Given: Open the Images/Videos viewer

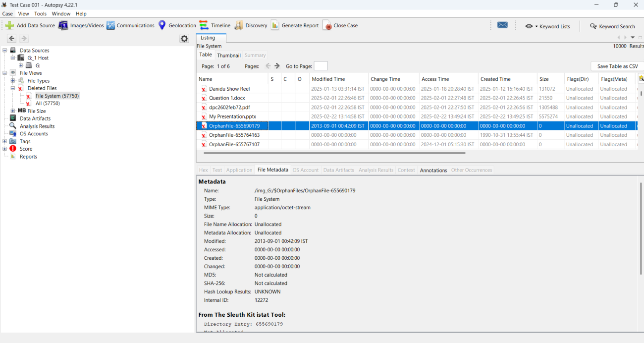Looking at the screenshot, I should click(81, 25).
